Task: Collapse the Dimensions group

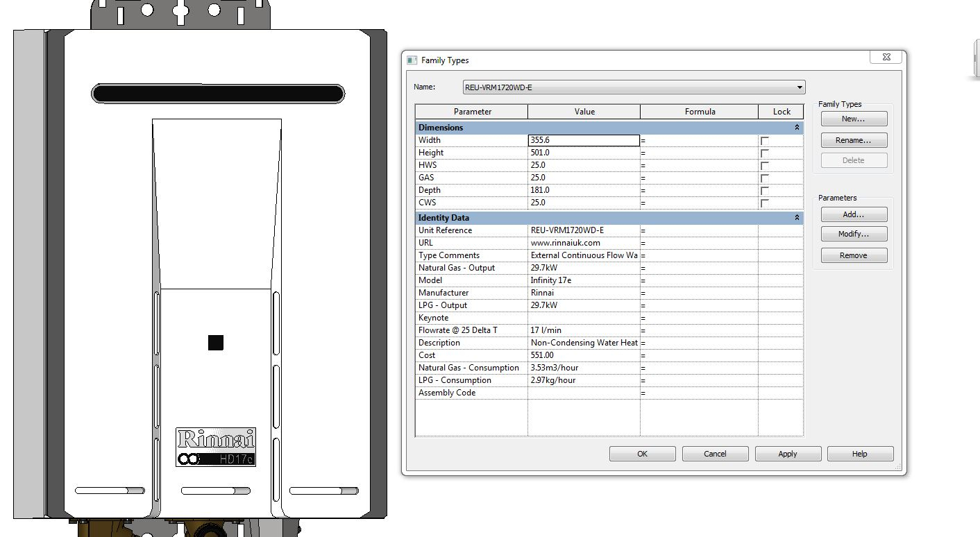Action: coord(797,128)
